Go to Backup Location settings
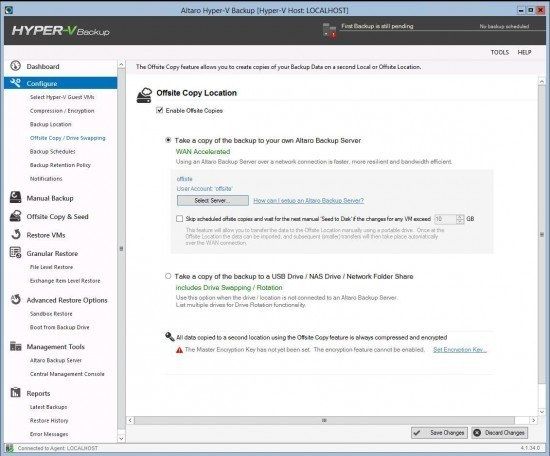The width and height of the screenshot is (550, 456). pos(51,124)
